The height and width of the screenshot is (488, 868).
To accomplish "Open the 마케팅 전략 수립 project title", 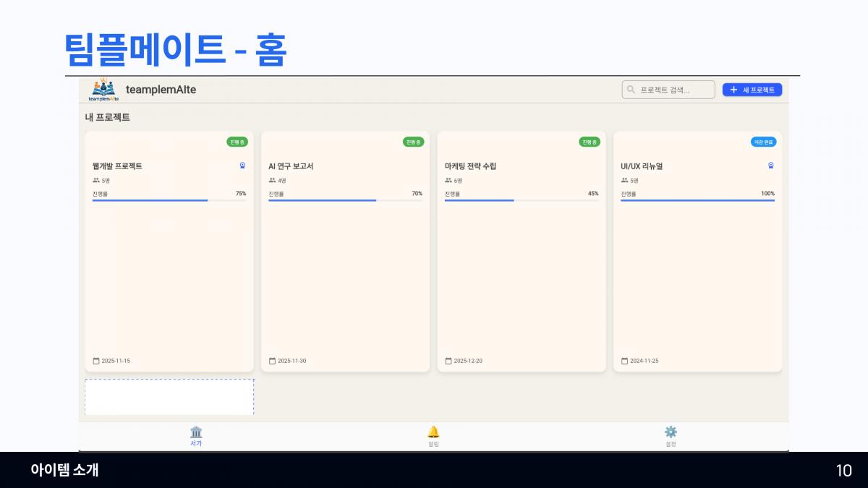I will pos(470,166).
